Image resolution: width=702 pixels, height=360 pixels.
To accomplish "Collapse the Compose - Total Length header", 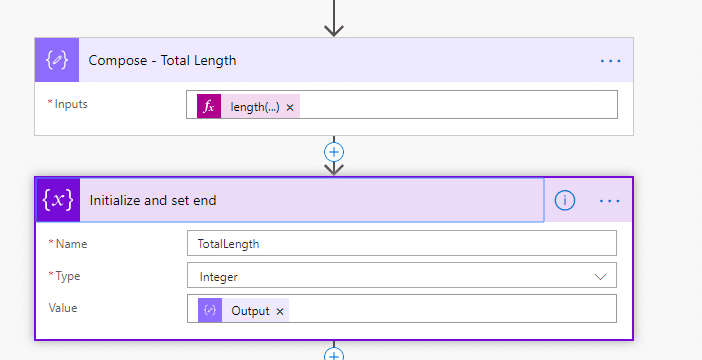I will coord(356,60).
